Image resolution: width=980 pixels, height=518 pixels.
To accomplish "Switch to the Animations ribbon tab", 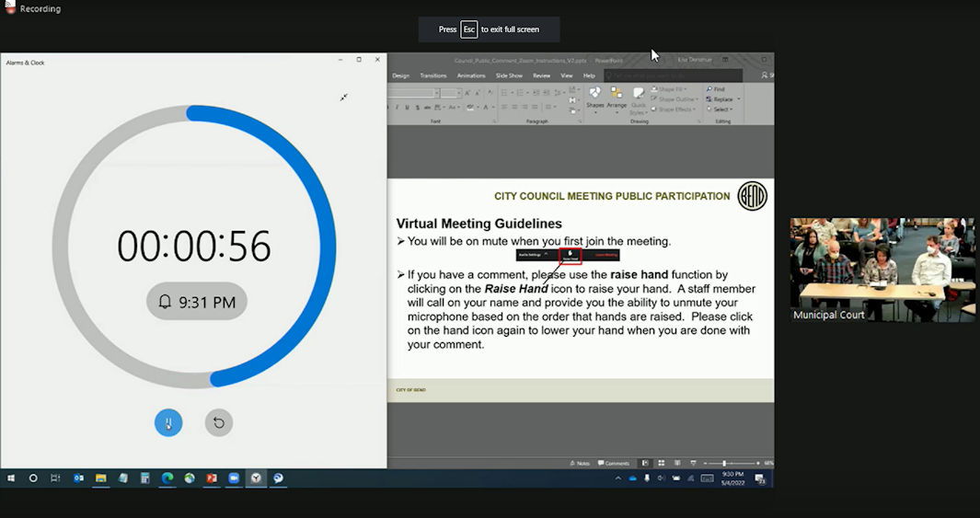I will [x=471, y=75].
